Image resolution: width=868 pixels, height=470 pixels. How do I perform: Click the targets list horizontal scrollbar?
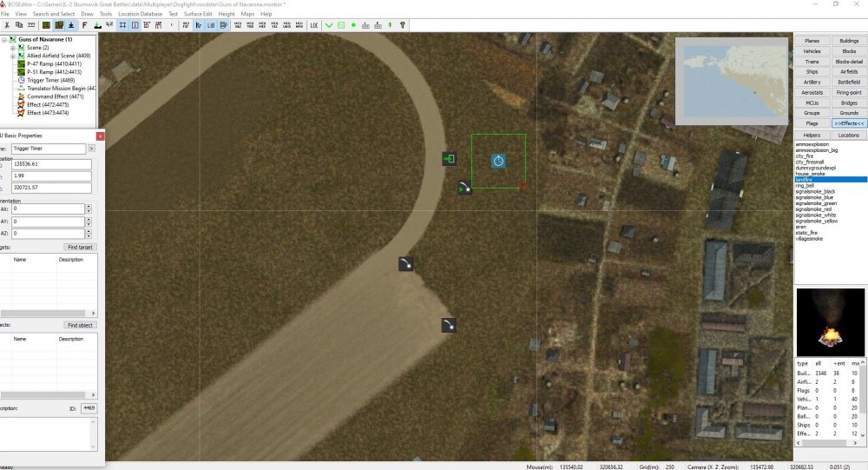tap(49, 313)
